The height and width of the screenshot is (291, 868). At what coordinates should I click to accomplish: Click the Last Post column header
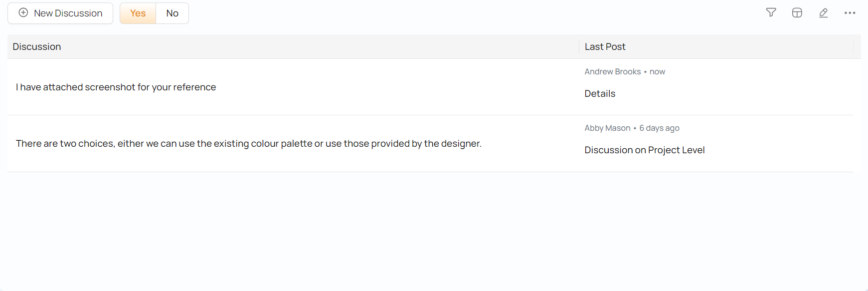pos(605,47)
